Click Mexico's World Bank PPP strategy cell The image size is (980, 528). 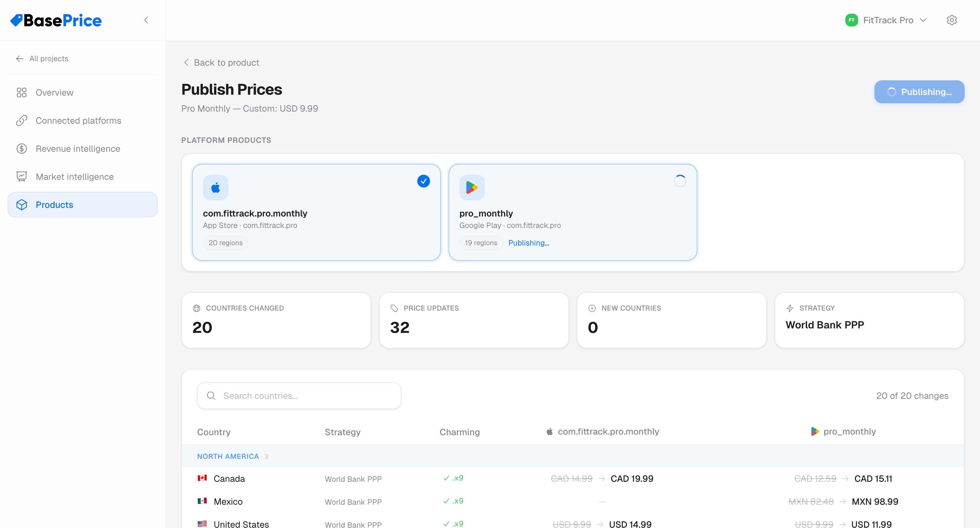[353, 502]
